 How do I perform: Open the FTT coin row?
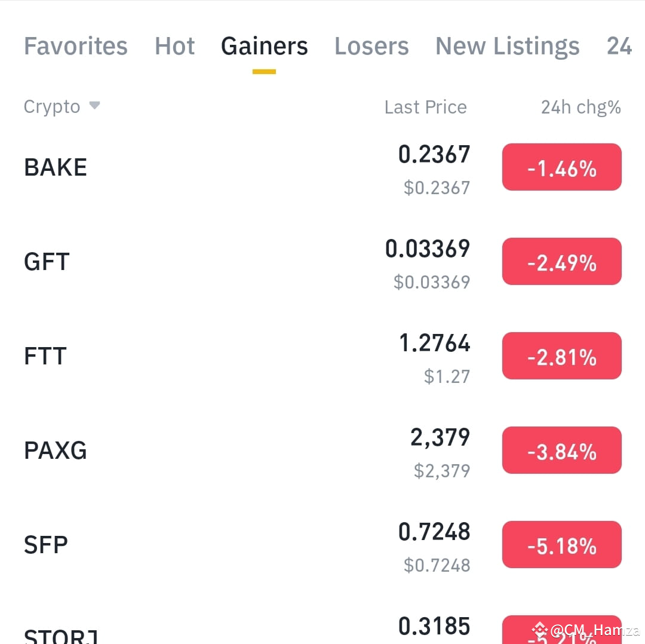click(x=322, y=355)
